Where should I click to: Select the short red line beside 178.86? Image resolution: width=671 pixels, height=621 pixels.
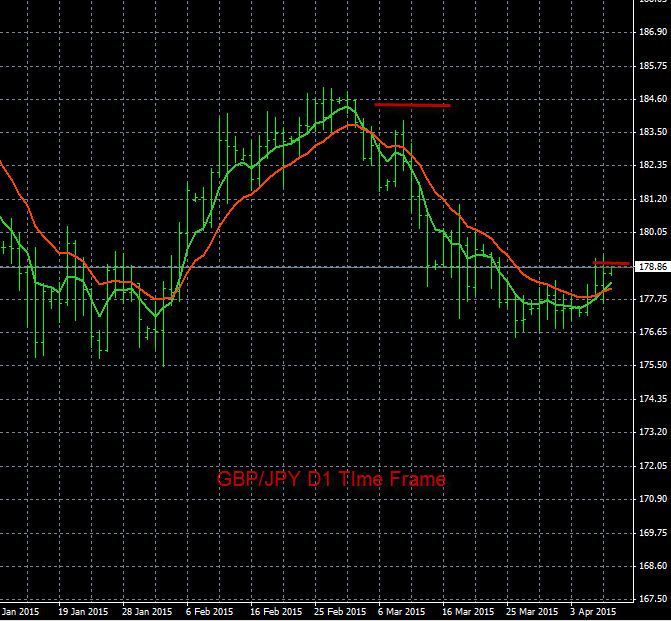(611, 263)
